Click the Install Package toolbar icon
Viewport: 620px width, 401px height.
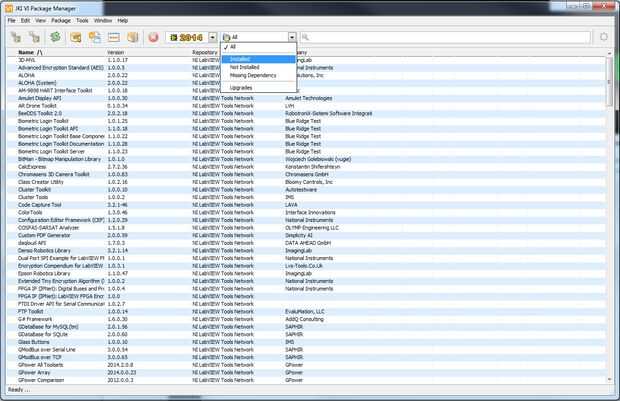pos(15,37)
